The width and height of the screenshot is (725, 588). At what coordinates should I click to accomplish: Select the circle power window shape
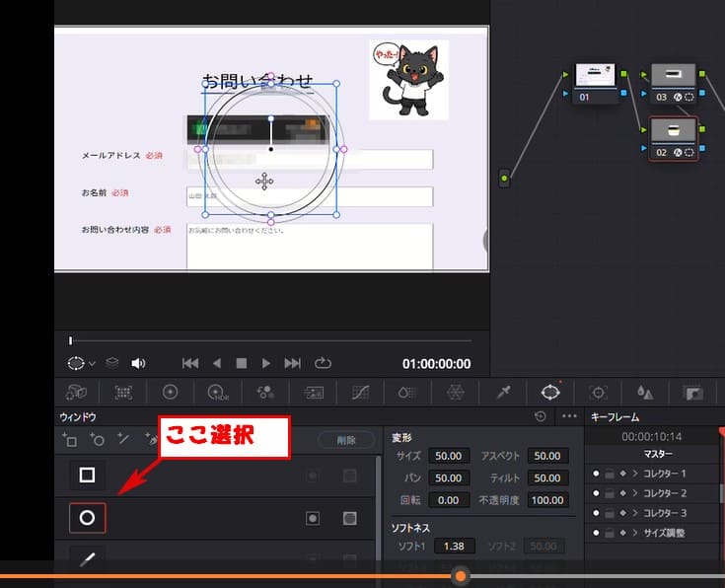[x=87, y=517]
